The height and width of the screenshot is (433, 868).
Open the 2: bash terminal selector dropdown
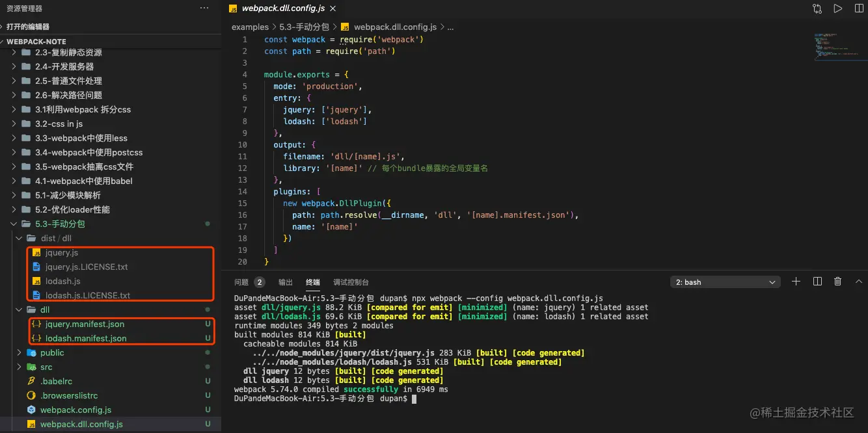[x=725, y=282]
